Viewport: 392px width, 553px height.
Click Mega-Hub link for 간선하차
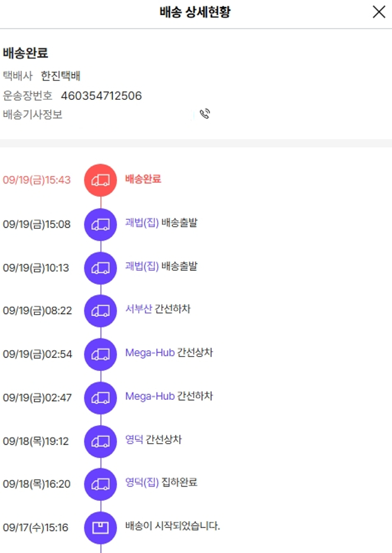click(149, 396)
